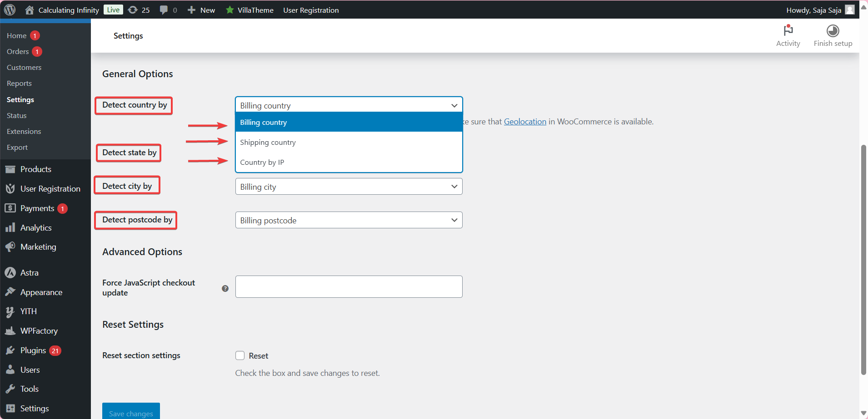
Task: Click the WordPress logo icon
Action: pyautogui.click(x=10, y=10)
